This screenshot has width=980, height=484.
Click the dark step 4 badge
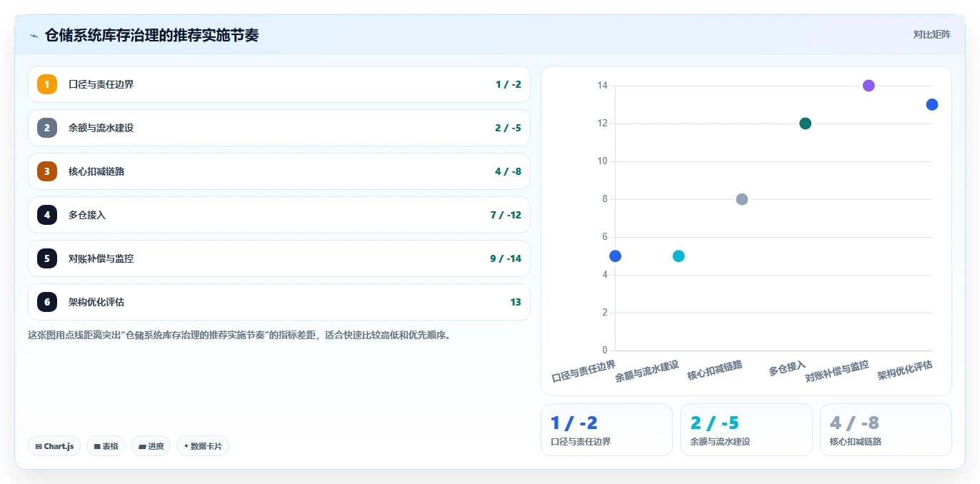[x=47, y=215]
